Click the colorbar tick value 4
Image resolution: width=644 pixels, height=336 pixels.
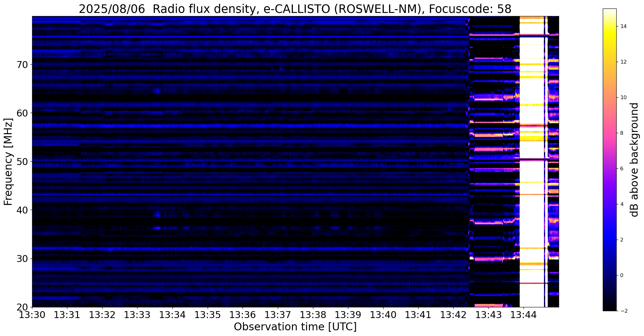tap(622, 204)
